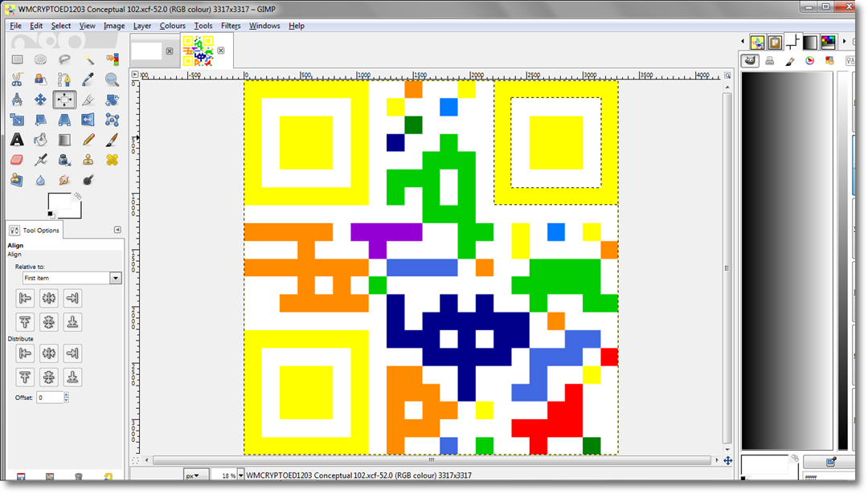Select the Colour Picker tool

pos(88,80)
